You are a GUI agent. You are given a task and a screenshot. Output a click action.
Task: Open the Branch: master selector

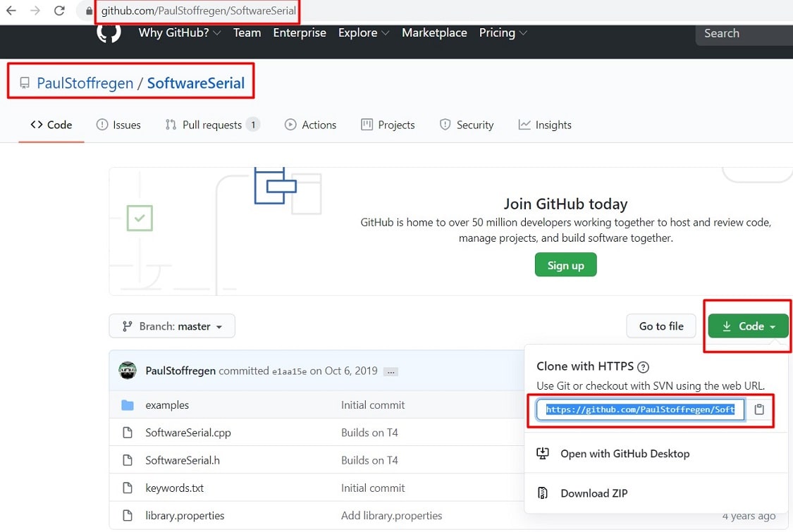coord(172,326)
